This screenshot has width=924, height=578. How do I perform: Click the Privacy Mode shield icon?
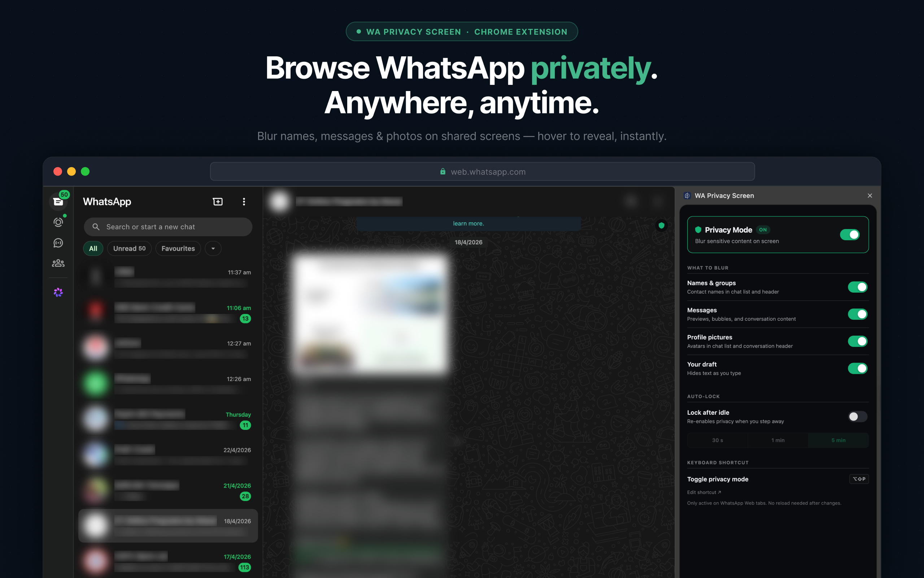698,230
